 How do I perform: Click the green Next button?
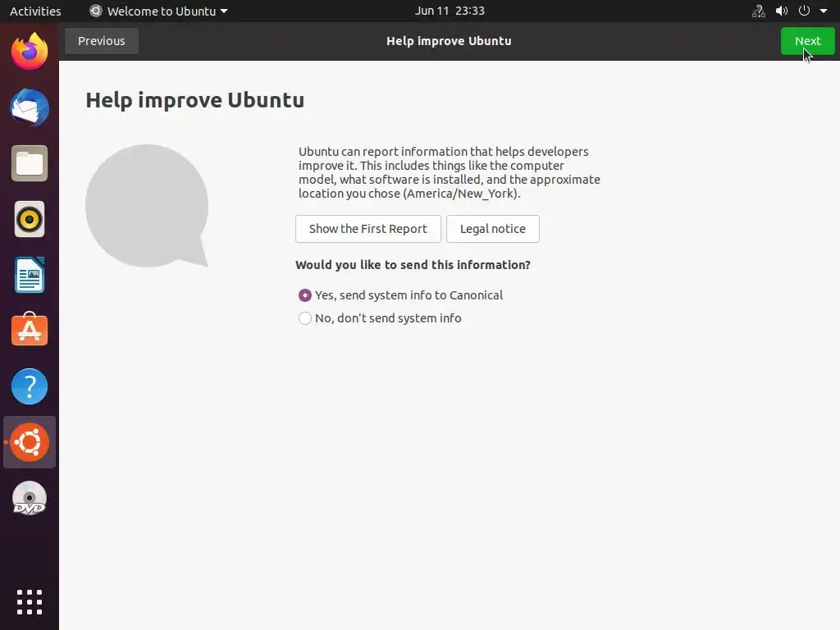click(807, 41)
